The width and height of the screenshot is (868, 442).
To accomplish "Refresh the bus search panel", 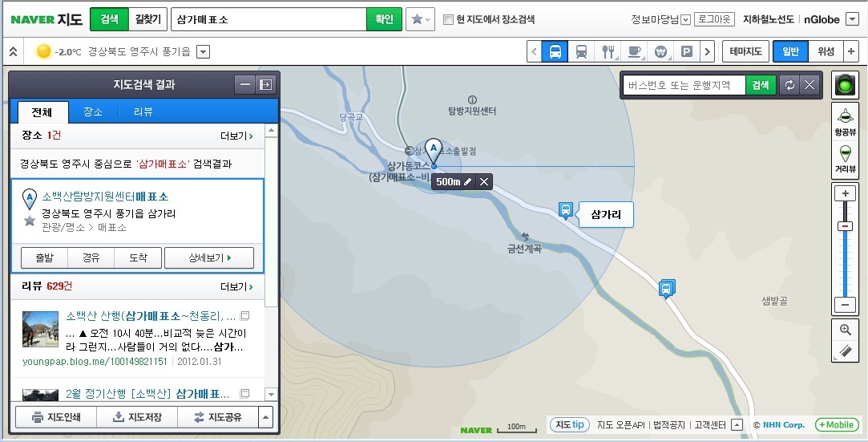I will tap(790, 85).
